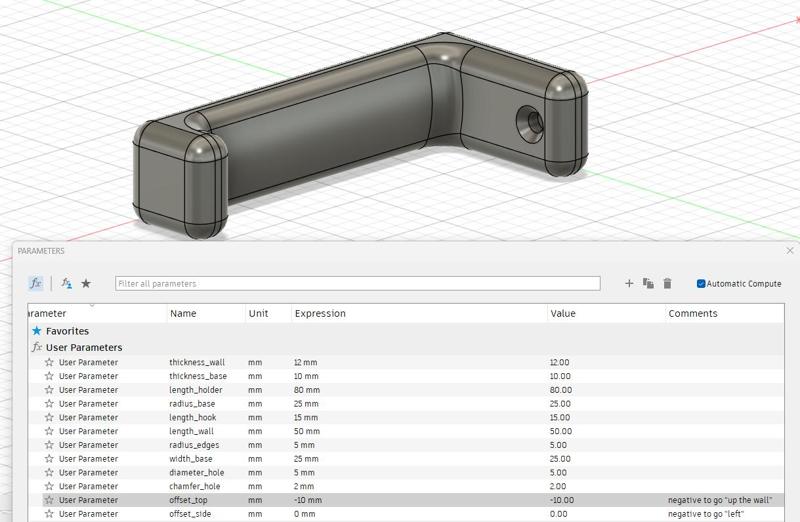Click the 80.00 value of length_holder
This screenshot has width=800, height=522.
click(x=561, y=390)
